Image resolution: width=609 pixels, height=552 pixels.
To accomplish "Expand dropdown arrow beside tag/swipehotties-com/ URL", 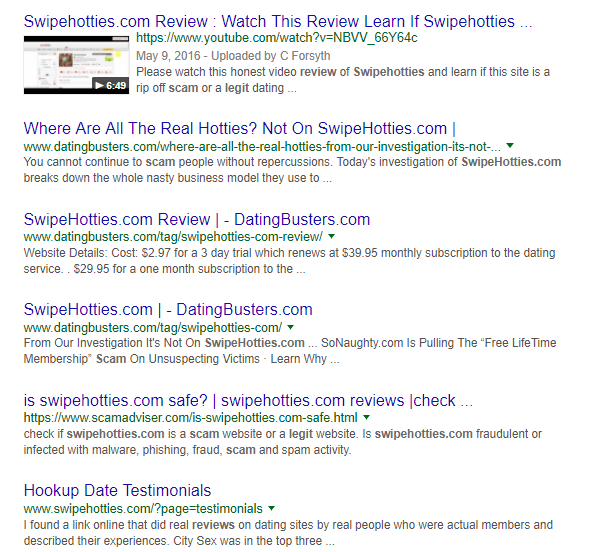I will (291, 327).
